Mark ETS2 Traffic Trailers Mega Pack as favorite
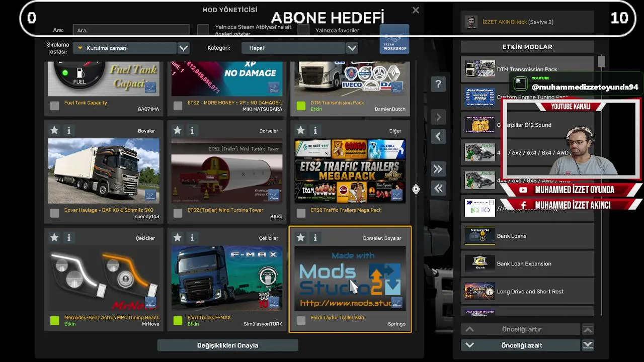The height and width of the screenshot is (362, 644). pyautogui.click(x=301, y=131)
